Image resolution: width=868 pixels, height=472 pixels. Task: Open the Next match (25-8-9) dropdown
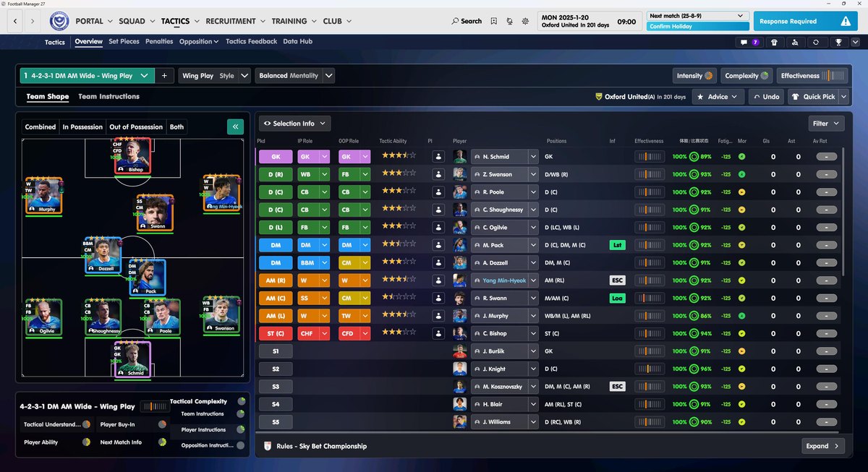pyautogui.click(x=697, y=15)
